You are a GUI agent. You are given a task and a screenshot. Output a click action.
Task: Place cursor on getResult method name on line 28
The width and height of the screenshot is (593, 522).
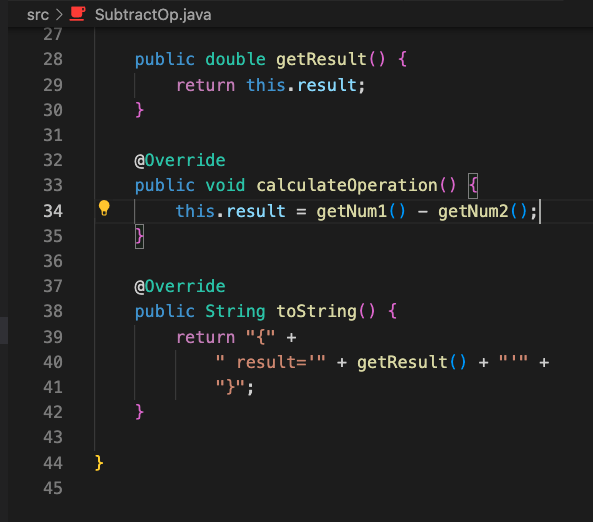pyautogui.click(x=321, y=59)
